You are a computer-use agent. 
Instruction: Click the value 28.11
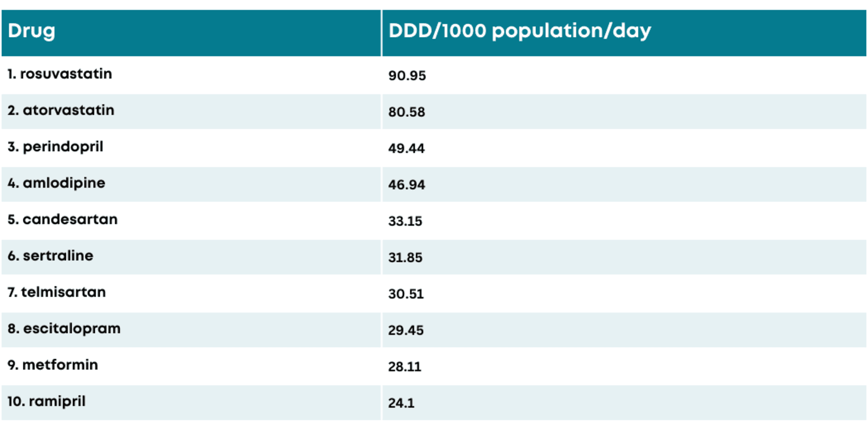[404, 367]
